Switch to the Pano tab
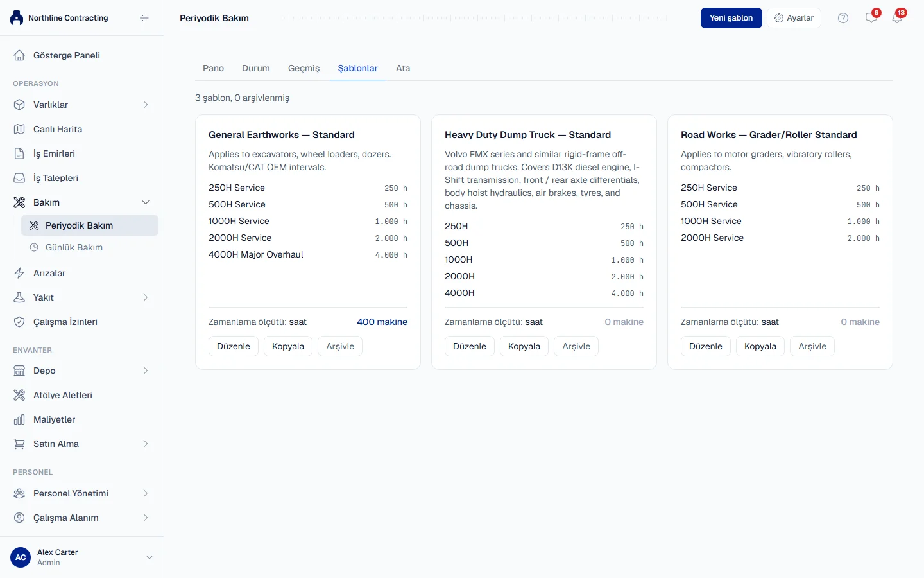This screenshot has width=924, height=578. (213, 68)
